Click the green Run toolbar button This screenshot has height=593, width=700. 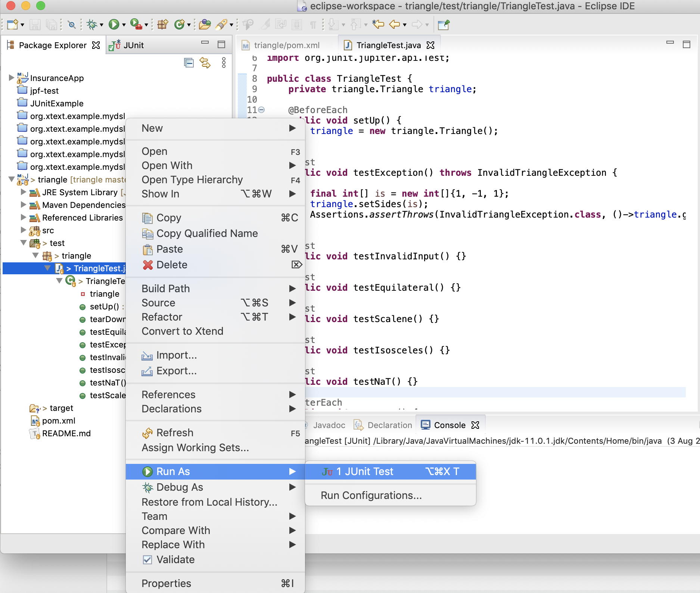point(114,25)
